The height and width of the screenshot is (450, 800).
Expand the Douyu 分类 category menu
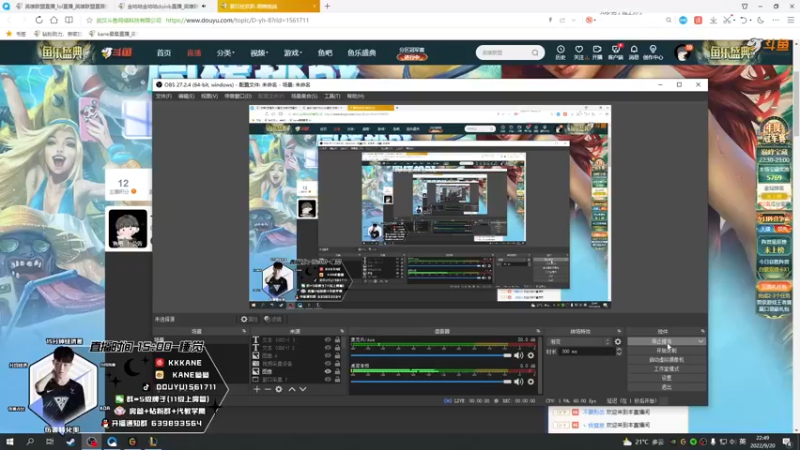[225, 53]
